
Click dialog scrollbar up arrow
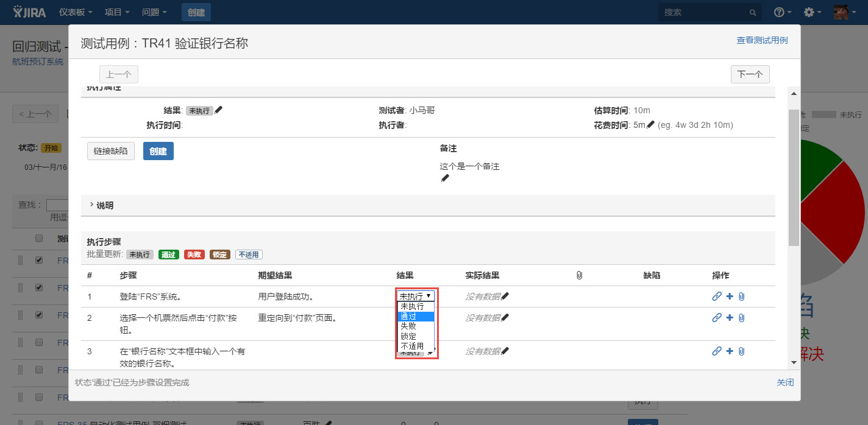[794, 93]
